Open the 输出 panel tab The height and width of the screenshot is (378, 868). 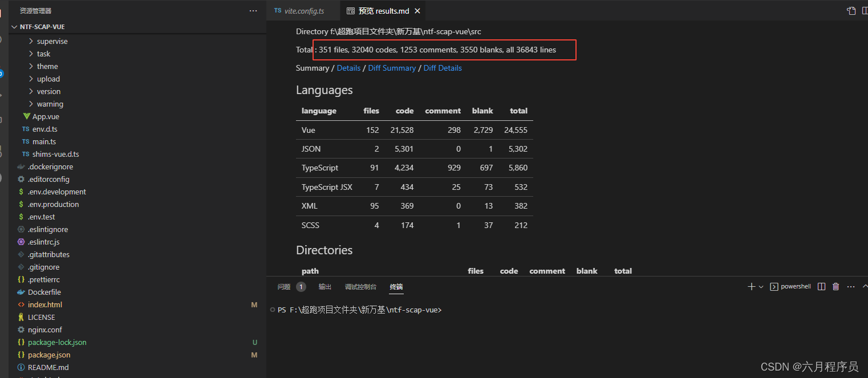(325, 286)
